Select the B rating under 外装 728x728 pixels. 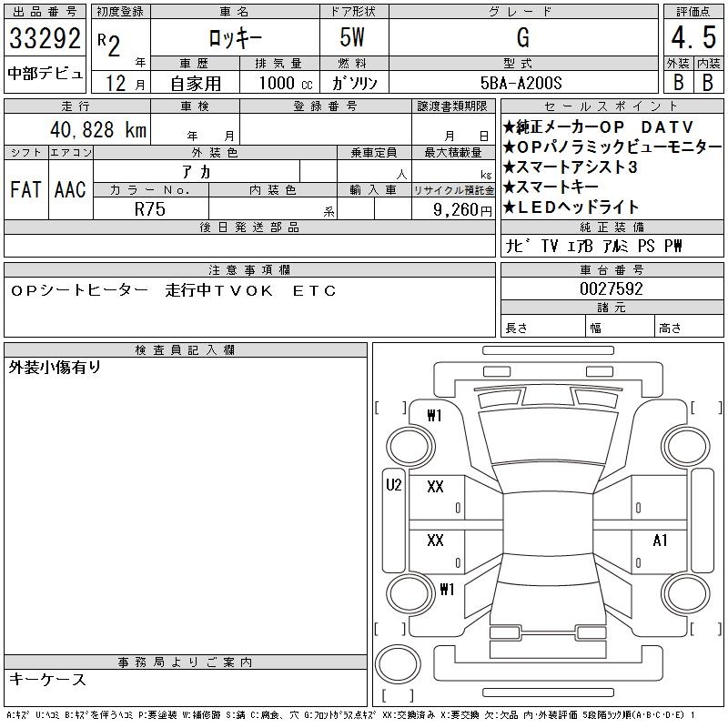click(678, 83)
